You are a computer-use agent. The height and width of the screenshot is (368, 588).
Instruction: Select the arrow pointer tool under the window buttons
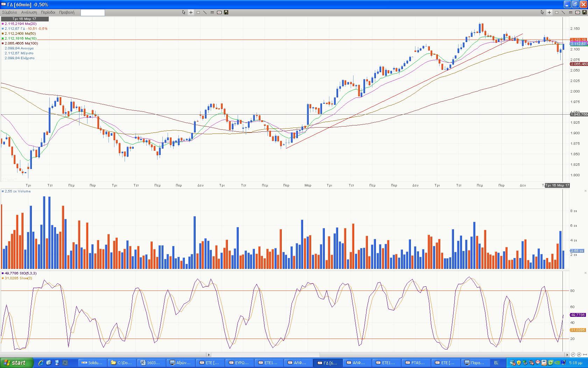(x=542, y=12)
